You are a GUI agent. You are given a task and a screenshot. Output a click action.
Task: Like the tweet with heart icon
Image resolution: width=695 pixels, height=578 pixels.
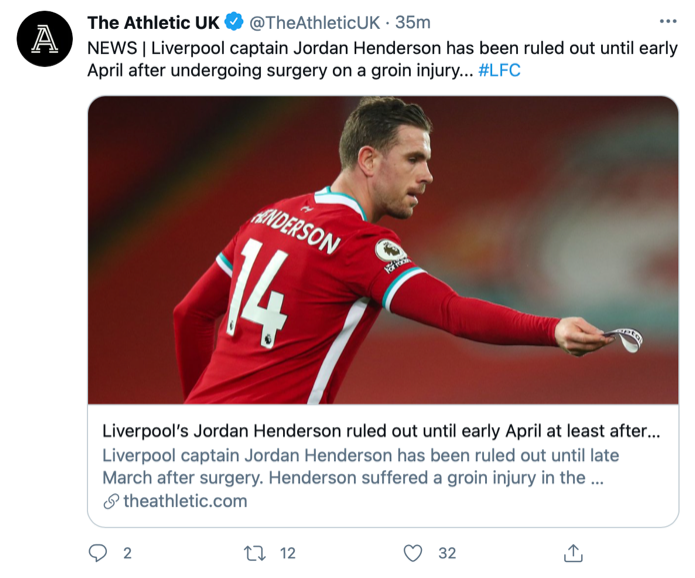tap(412, 552)
